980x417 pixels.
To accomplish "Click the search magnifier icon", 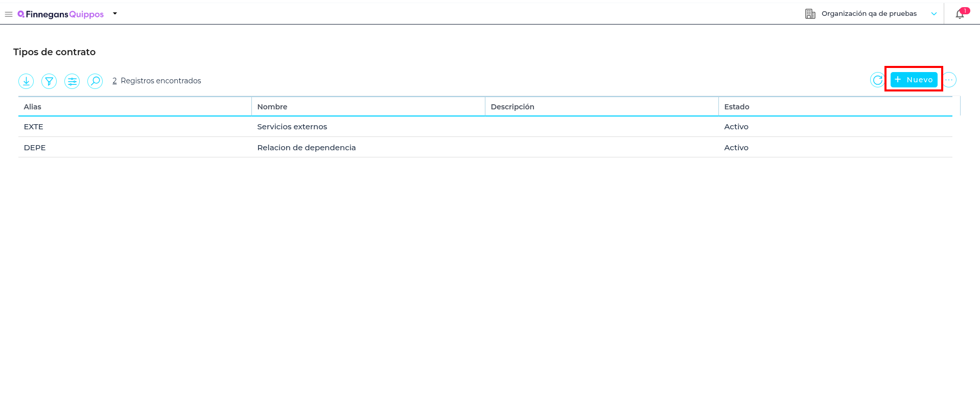I will tap(95, 81).
